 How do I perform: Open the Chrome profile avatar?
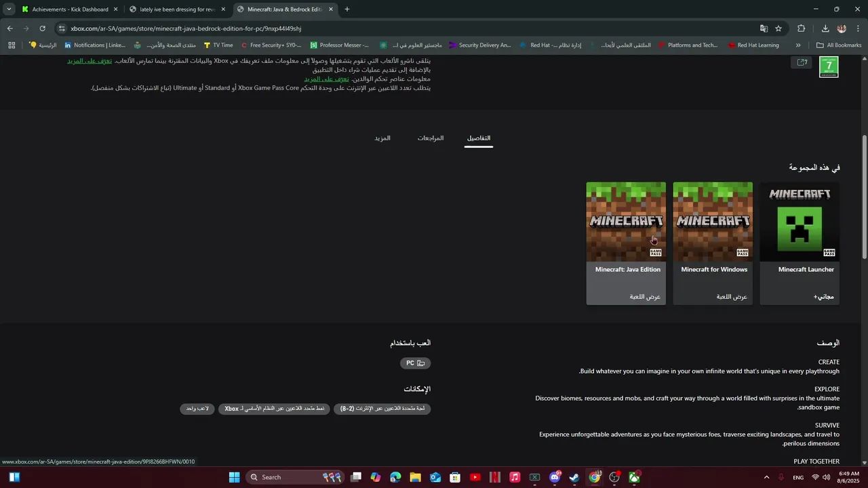coord(842,28)
